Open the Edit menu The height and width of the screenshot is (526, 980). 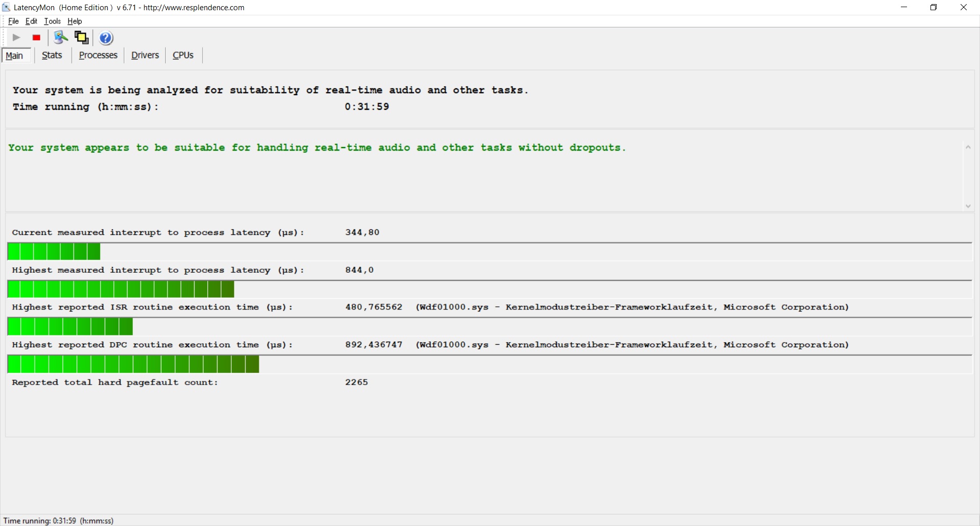point(31,21)
